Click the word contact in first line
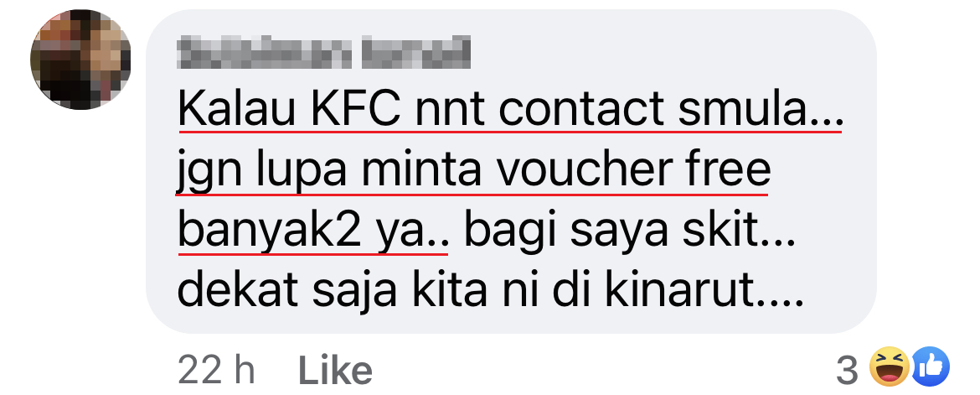980x395 pixels. (x=582, y=109)
